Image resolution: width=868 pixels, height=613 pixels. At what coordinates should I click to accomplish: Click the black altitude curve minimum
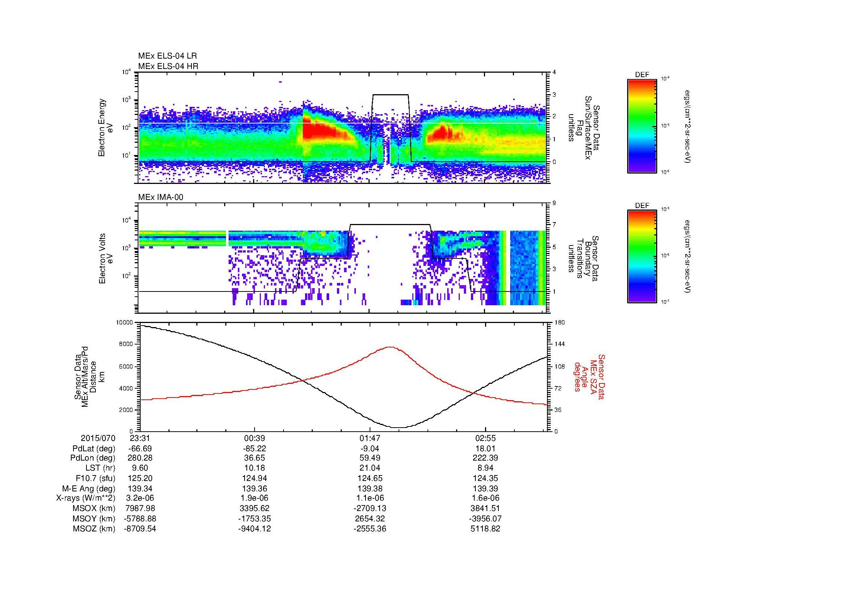tap(398, 427)
